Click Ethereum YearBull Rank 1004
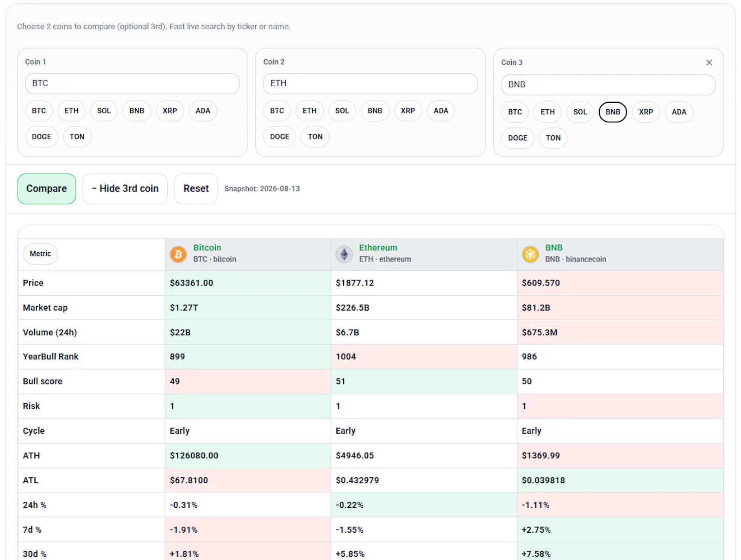Screen dimensions: 741x560 pos(346,357)
